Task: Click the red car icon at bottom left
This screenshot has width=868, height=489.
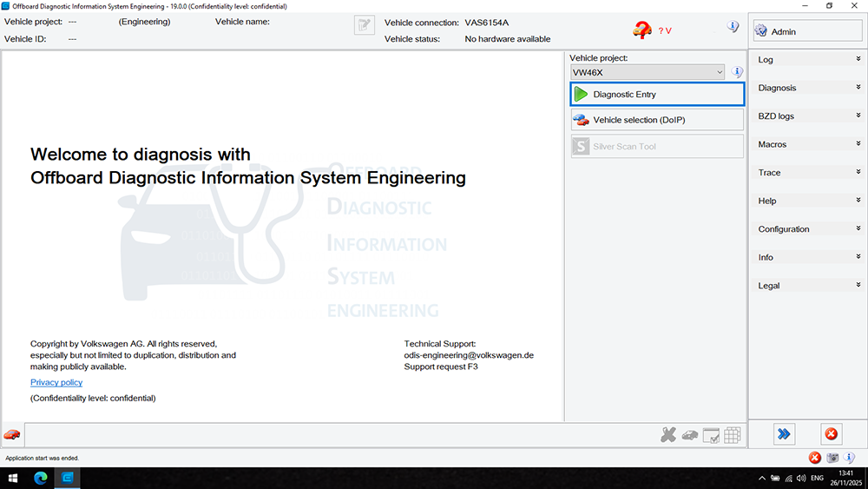Action: [12, 434]
